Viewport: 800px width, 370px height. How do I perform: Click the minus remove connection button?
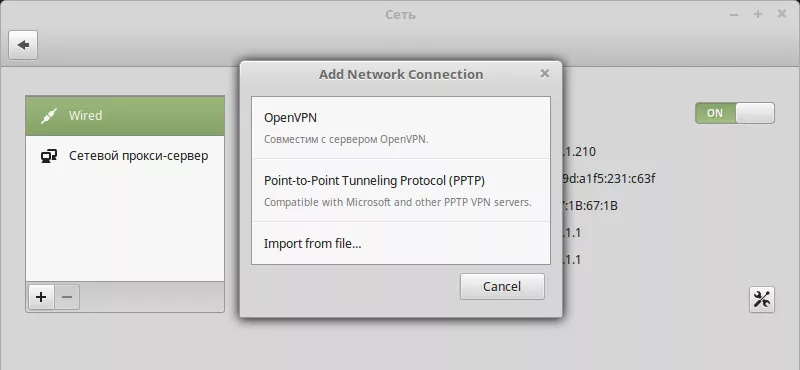pyautogui.click(x=67, y=297)
